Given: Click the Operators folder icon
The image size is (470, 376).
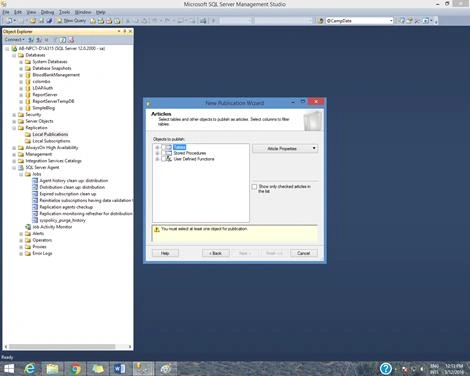Looking at the screenshot, I should click(x=28, y=240).
